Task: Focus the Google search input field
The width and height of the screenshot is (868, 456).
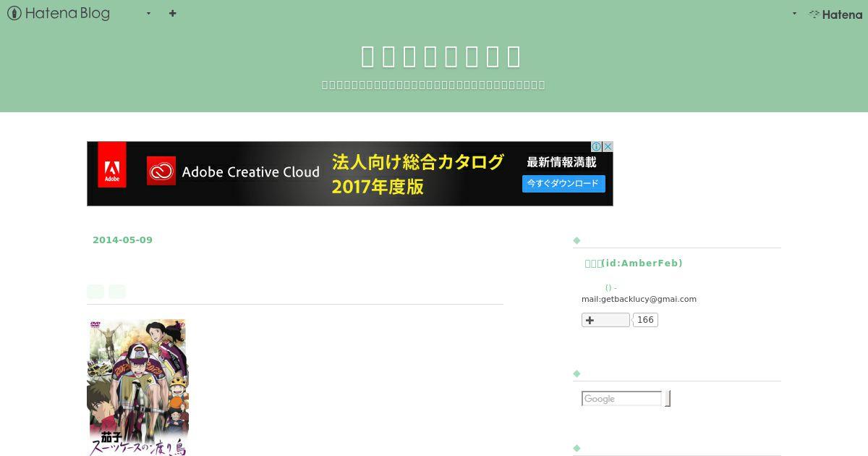Action: (x=622, y=399)
